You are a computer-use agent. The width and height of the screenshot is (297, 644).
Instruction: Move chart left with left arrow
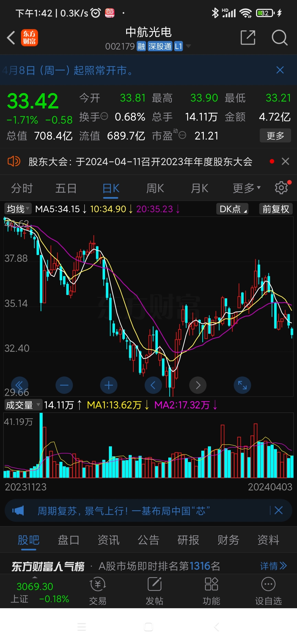tap(153, 385)
